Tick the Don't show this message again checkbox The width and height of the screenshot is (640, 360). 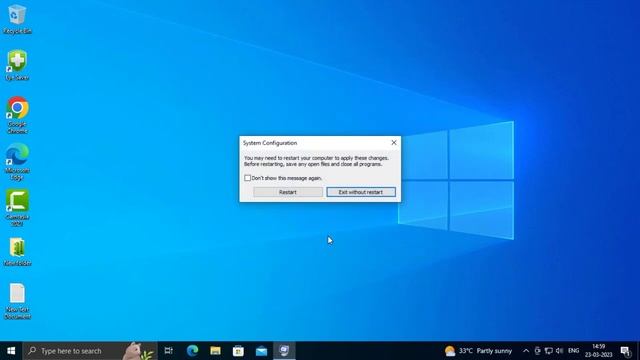[247, 178]
